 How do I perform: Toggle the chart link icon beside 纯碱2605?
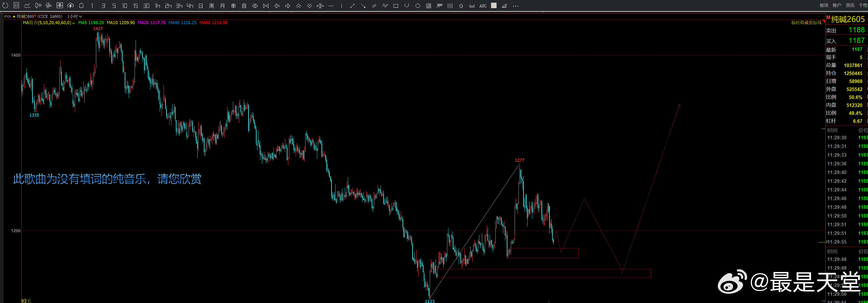7,16
